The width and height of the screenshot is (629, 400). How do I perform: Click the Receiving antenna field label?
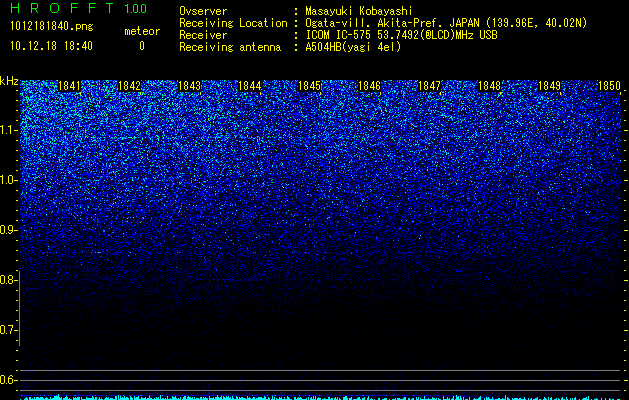tap(230, 47)
